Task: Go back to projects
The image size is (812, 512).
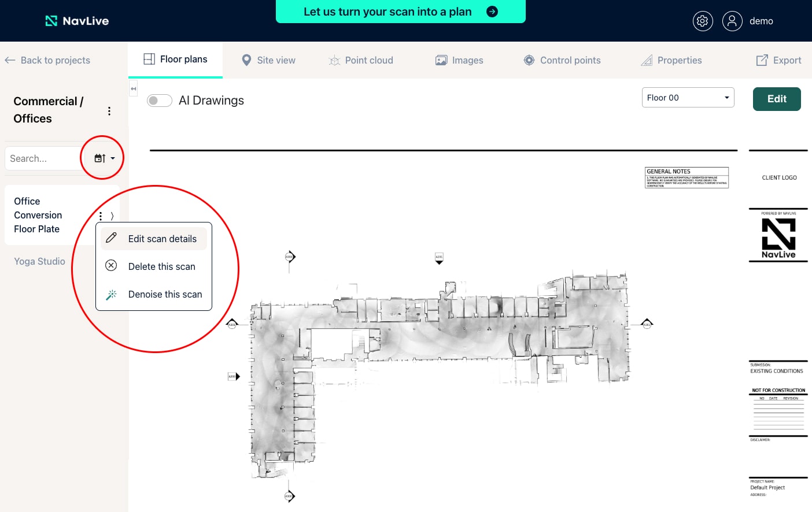Action: pyautogui.click(x=47, y=60)
